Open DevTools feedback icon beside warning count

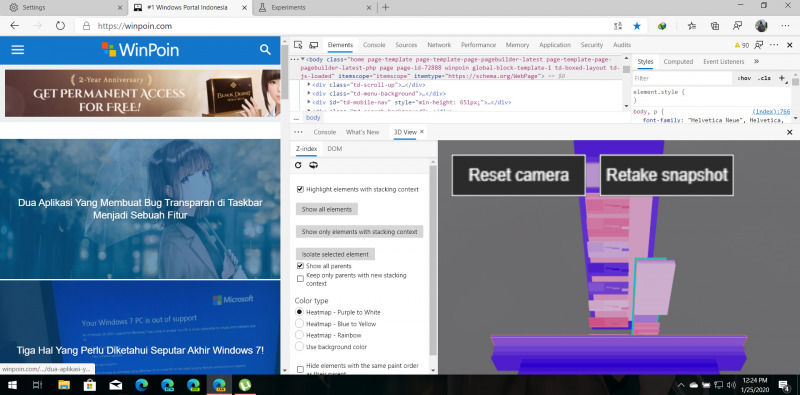[759, 45]
